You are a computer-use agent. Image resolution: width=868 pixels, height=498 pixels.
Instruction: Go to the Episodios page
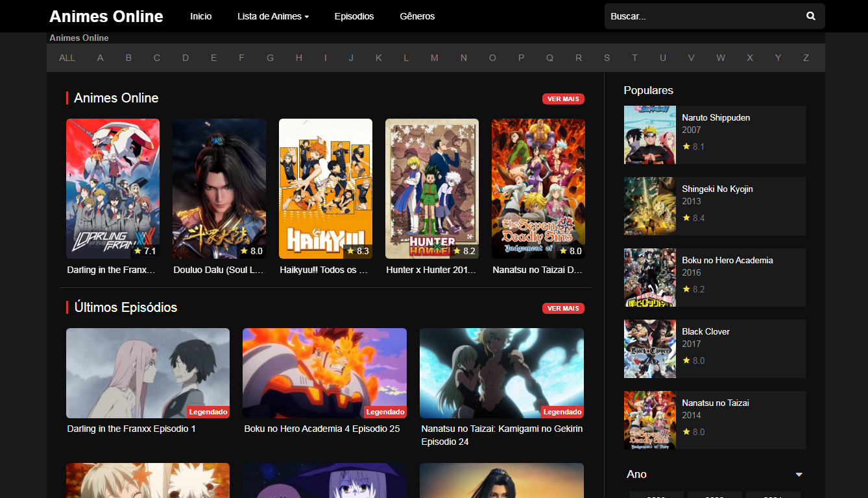pos(354,16)
